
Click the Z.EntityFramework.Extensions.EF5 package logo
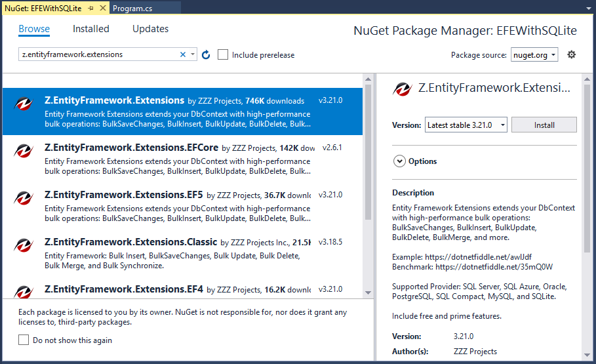[x=24, y=198]
